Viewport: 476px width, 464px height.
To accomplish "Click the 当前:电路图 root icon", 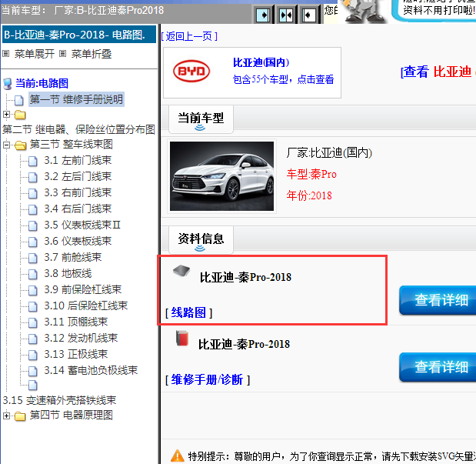I will click(8, 83).
